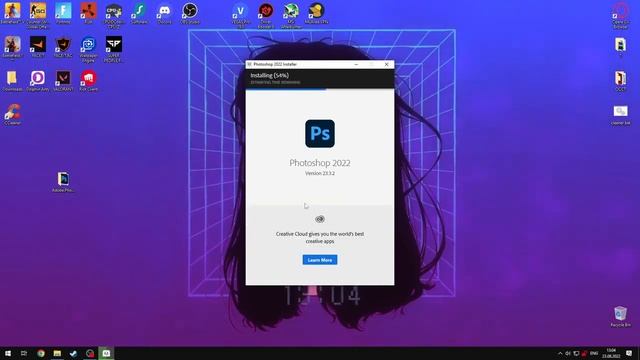Select the Driver Booster desktop shortcut
640x360 pixels.
(x=266, y=16)
